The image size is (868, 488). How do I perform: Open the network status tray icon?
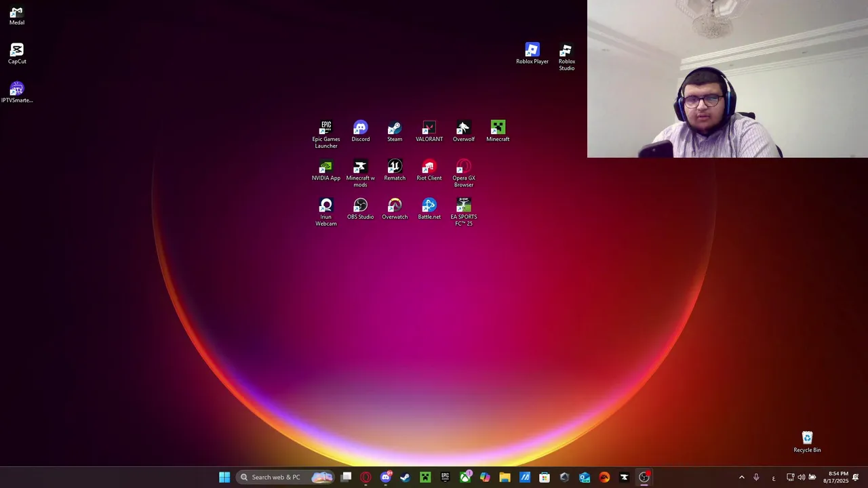pyautogui.click(x=790, y=477)
